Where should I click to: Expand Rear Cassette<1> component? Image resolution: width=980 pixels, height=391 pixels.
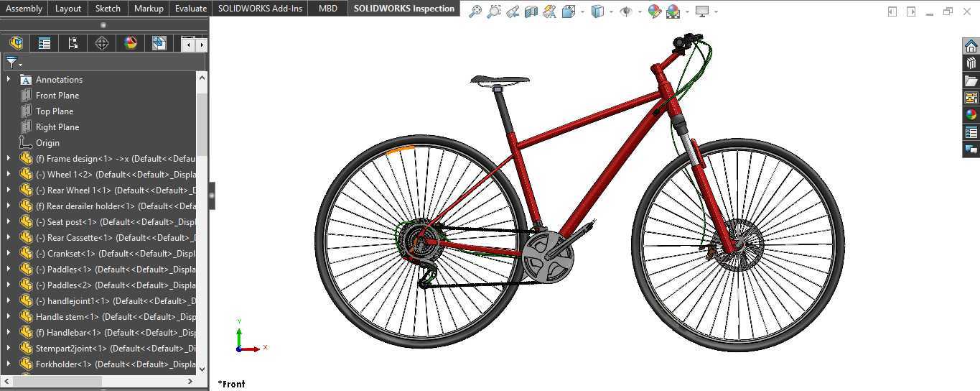pyautogui.click(x=9, y=237)
